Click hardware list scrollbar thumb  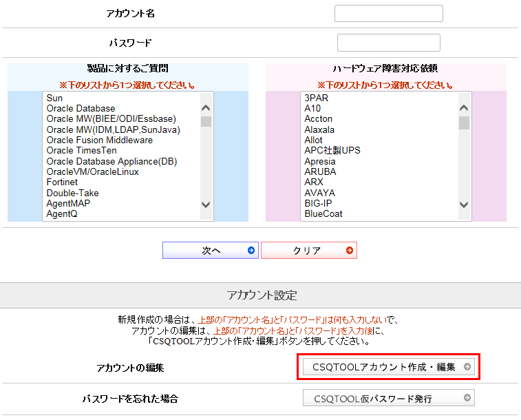[464, 123]
